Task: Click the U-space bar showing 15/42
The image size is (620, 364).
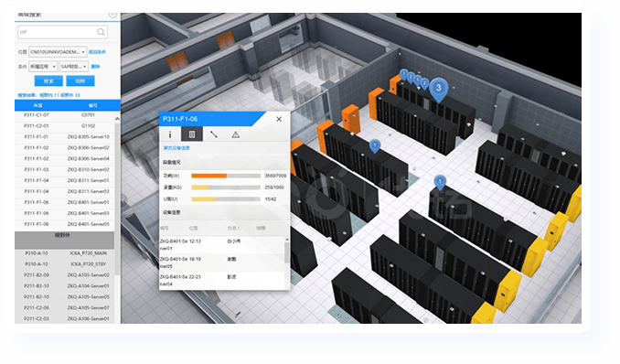Action: point(226,199)
